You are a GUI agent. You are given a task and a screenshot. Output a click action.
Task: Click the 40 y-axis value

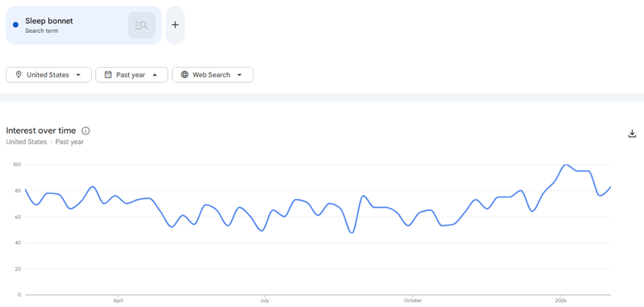(18, 243)
